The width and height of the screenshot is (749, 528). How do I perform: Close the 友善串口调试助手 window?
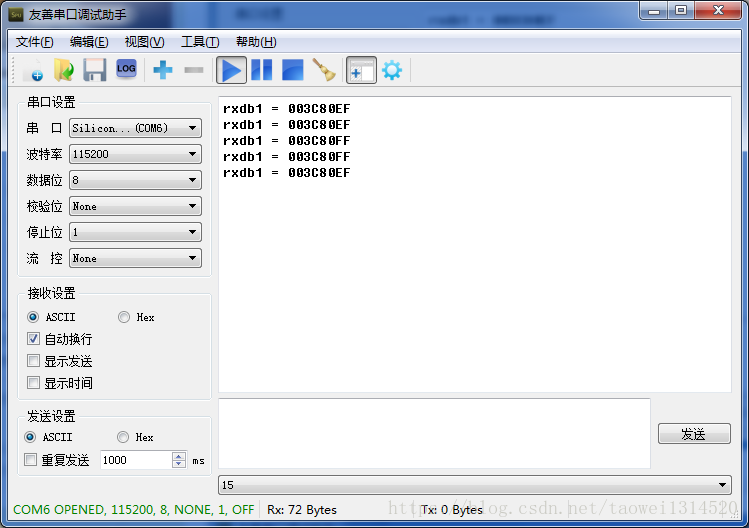[718, 11]
